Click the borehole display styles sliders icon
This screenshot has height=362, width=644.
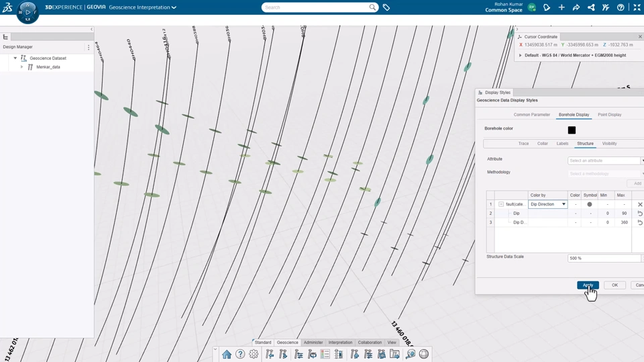(x=299, y=354)
